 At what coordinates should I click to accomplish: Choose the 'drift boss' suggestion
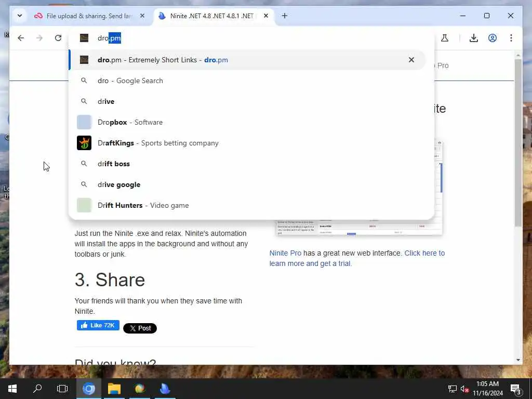coord(247,164)
